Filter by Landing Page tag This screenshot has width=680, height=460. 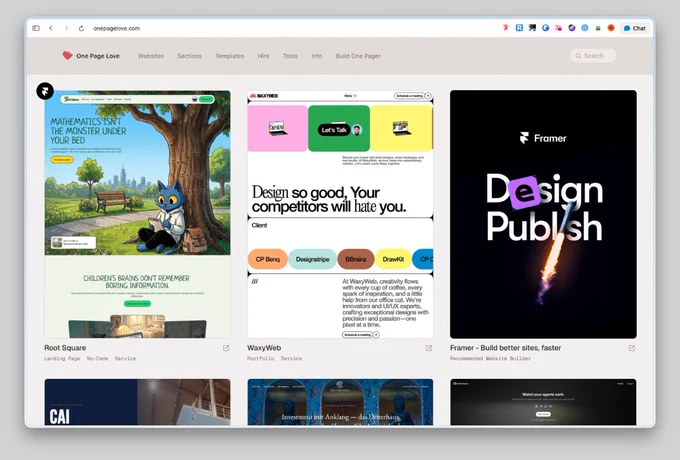coord(62,359)
